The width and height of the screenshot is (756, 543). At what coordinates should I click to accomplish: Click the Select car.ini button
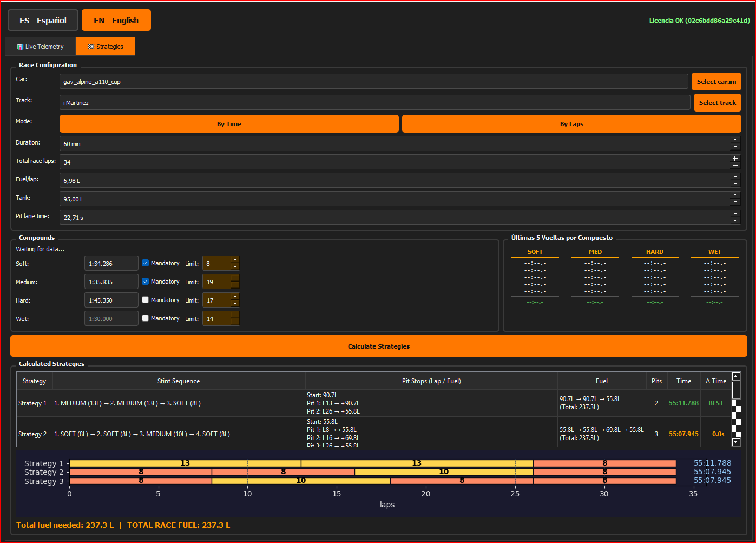pos(716,82)
